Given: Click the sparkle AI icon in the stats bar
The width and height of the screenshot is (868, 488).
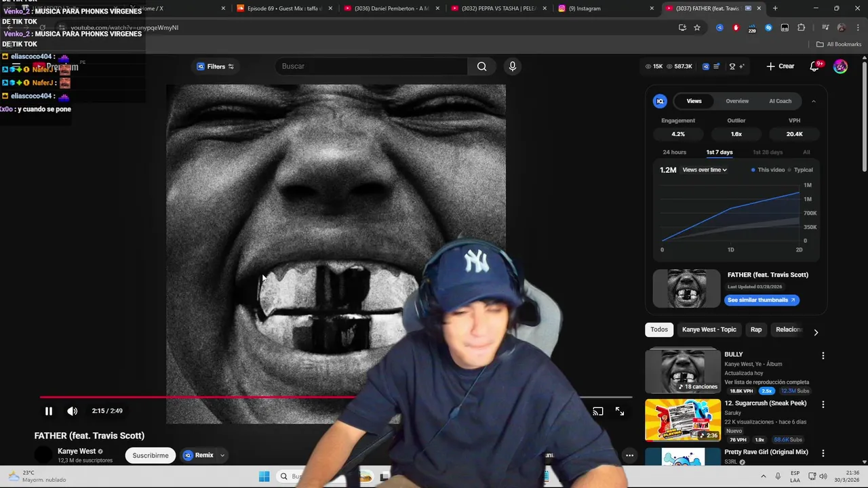Looking at the screenshot, I should pyautogui.click(x=742, y=66).
